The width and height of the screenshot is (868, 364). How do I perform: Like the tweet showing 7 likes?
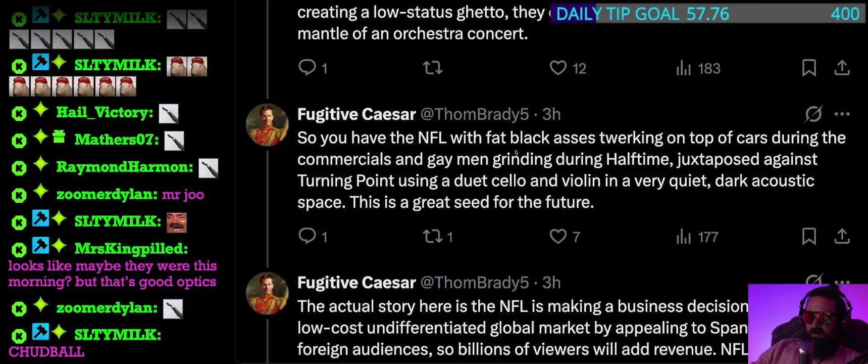[x=558, y=236]
